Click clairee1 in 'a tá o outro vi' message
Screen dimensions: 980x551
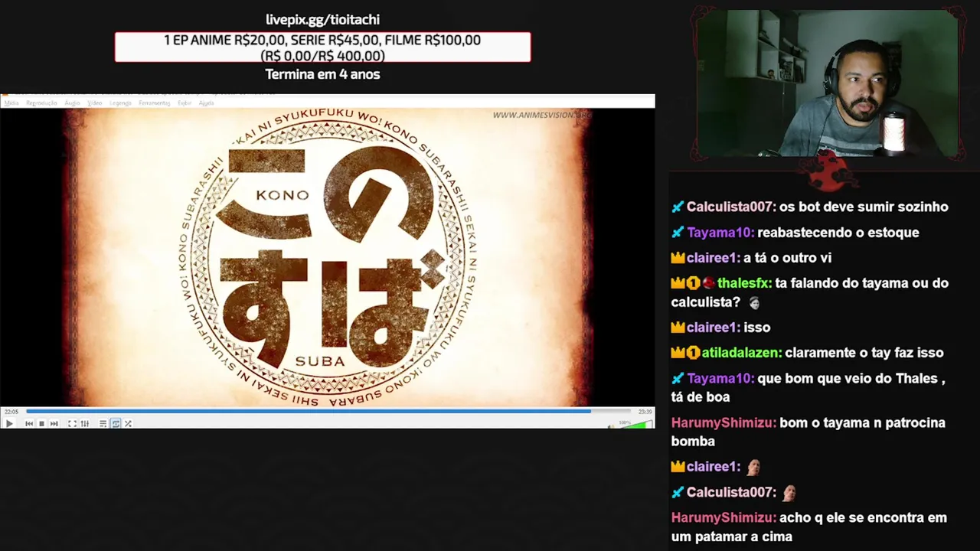(x=713, y=258)
